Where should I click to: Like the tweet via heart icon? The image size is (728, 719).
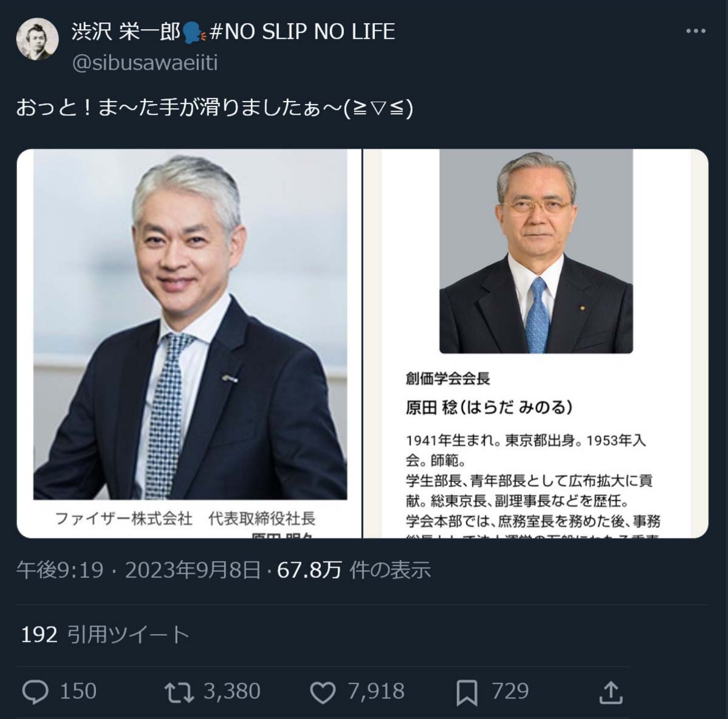pos(323,692)
